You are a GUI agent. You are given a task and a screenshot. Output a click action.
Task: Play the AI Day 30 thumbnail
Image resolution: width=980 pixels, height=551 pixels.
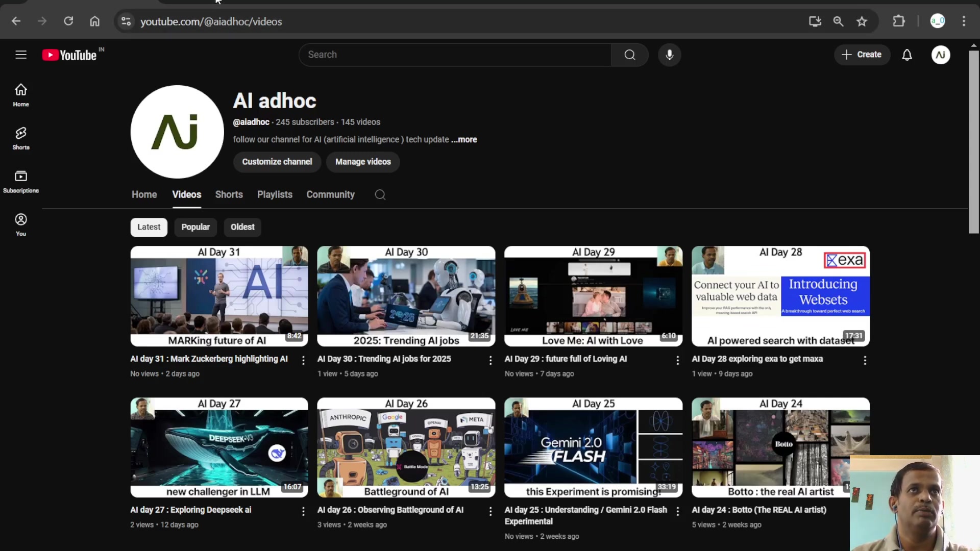[406, 296]
